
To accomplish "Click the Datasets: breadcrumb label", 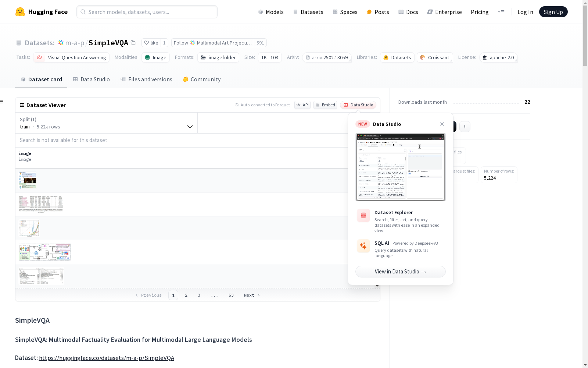I will (40, 43).
